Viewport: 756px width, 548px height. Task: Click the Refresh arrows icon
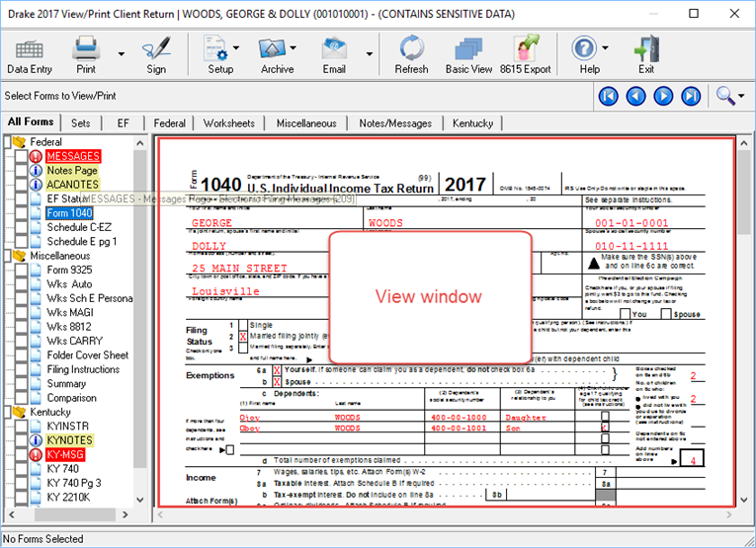[412, 48]
